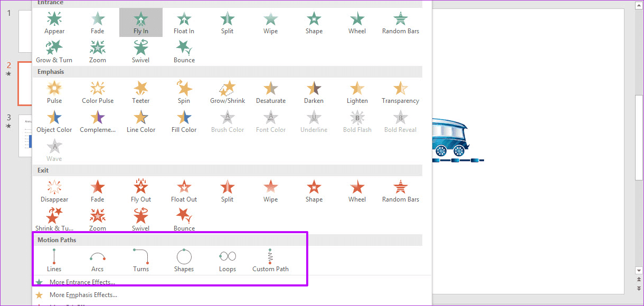The height and width of the screenshot is (306, 644).
Task: Apply the Float In entrance effect
Action: [184, 23]
